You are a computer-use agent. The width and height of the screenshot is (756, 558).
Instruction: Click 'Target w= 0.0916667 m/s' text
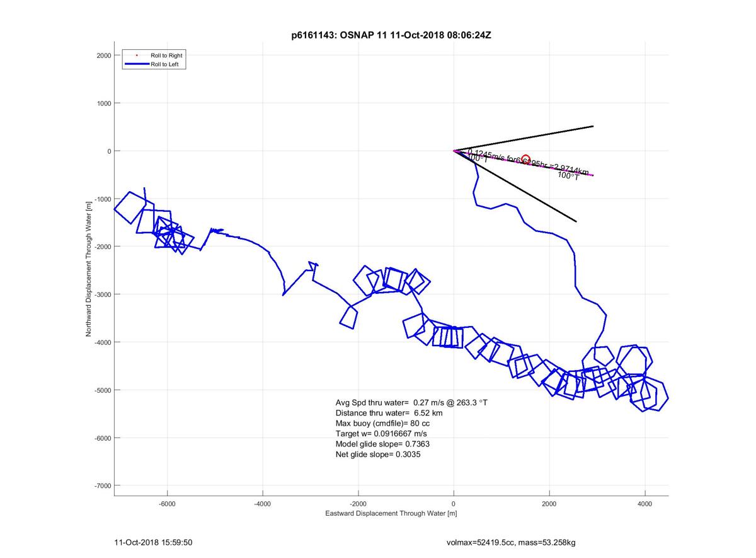coord(381,434)
